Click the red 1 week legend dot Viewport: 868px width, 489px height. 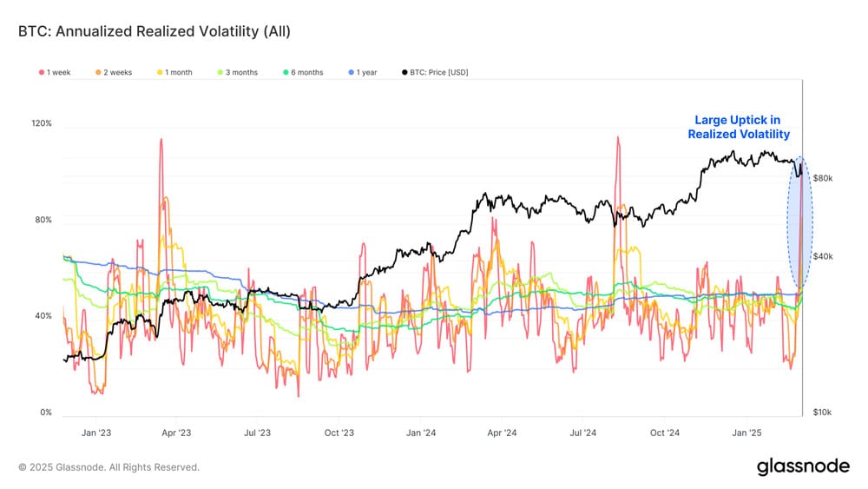[42, 73]
